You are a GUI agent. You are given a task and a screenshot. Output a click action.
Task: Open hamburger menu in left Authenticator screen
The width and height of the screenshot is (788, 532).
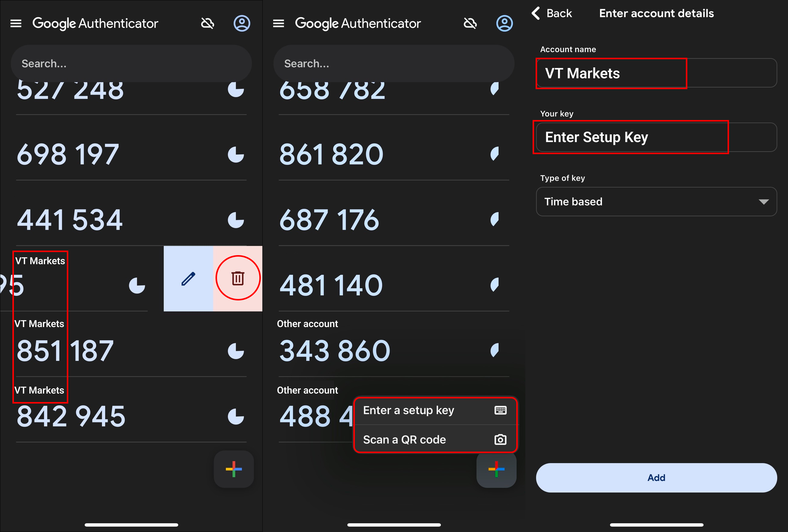[x=16, y=23]
